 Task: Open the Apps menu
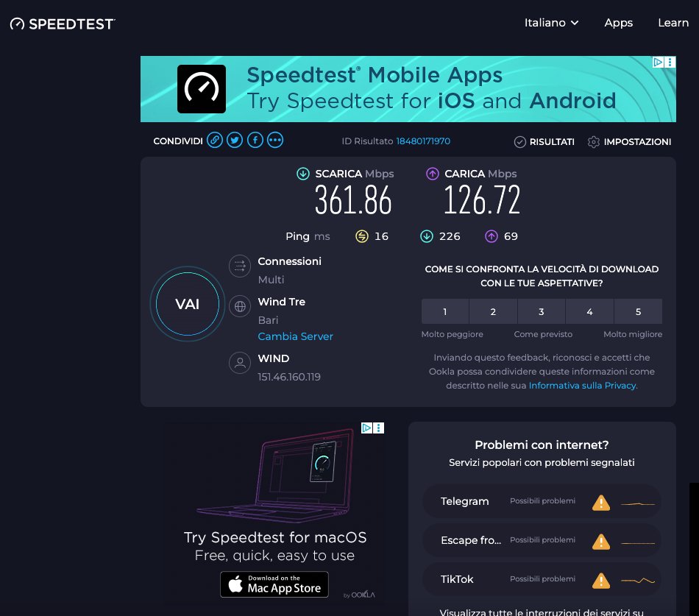click(x=618, y=23)
